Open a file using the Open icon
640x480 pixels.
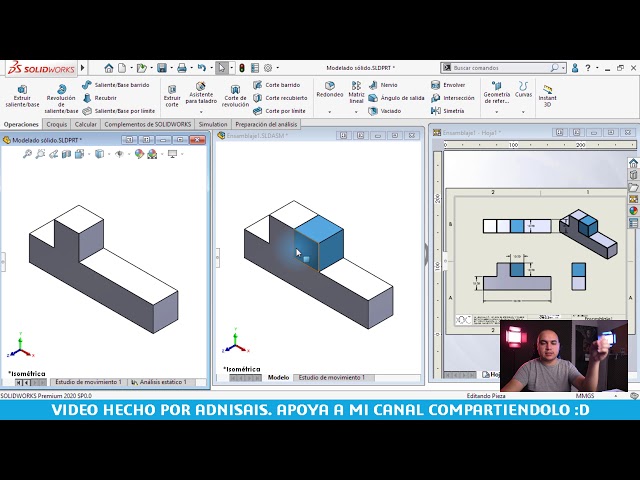pyautogui.click(x=141, y=68)
